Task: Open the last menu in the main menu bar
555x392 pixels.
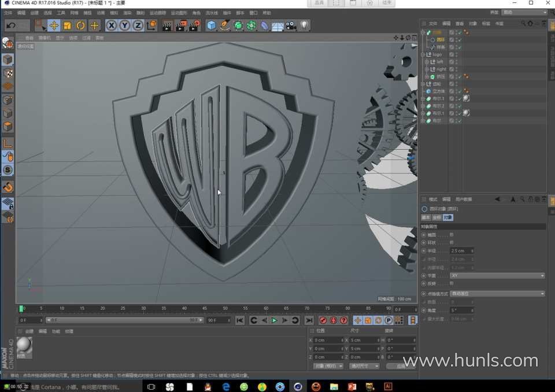Action: tap(267, 13)
